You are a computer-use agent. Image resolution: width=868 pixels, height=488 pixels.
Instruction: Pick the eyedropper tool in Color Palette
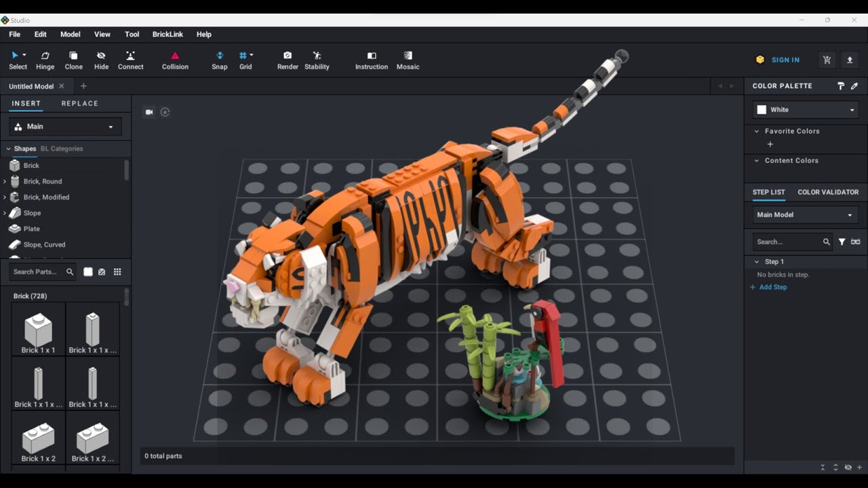854,86
